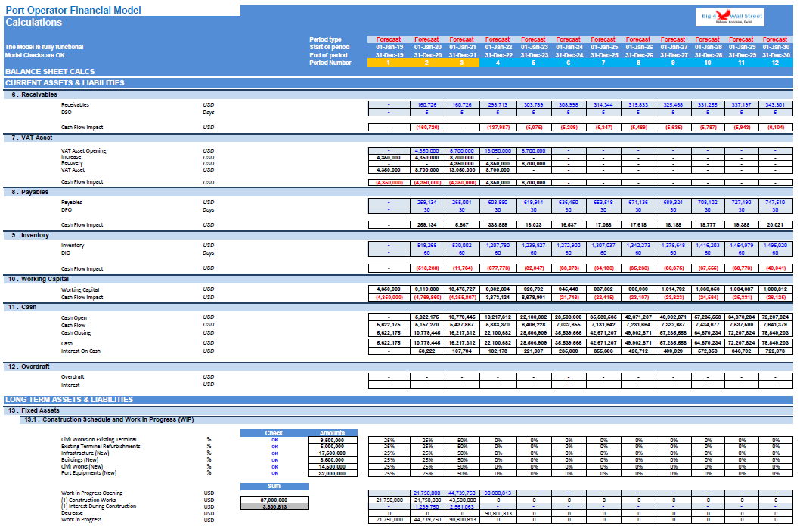The image size is (800, 532).
Task: Select construction works sum 87,000,000
Action: tap(274, 500)
